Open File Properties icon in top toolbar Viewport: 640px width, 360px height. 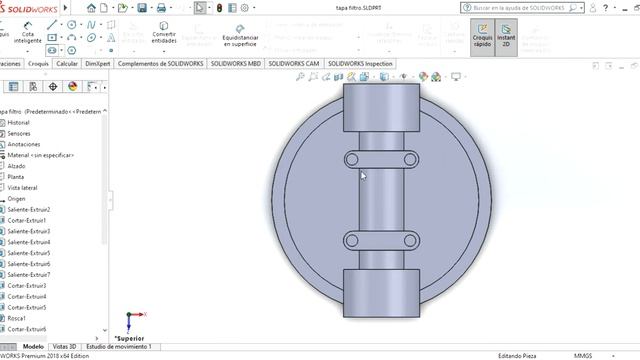point(232,8)
